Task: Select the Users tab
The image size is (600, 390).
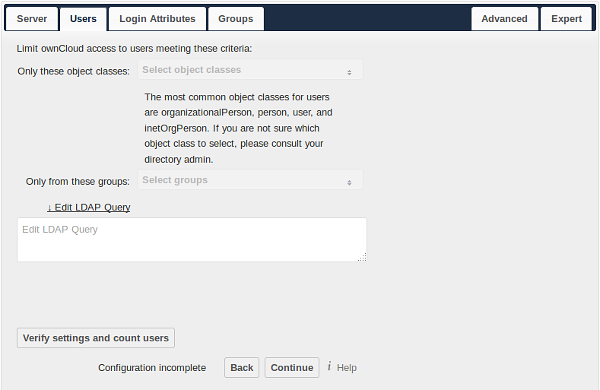Action: click(x=83, y=19)
